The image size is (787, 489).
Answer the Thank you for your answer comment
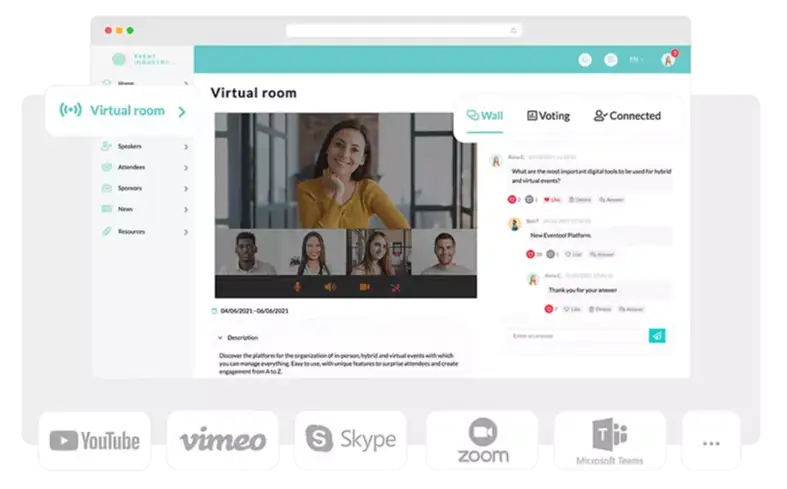point(631,309)
